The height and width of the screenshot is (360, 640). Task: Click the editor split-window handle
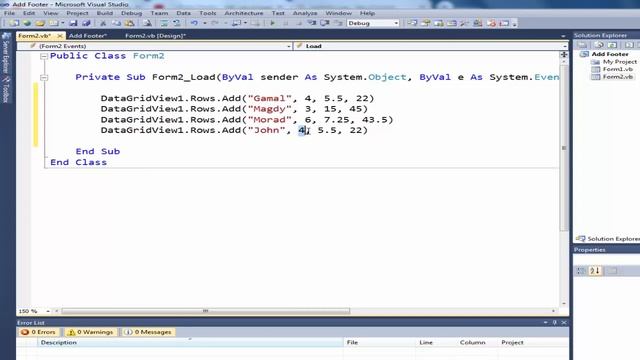[x=564, y=54]
